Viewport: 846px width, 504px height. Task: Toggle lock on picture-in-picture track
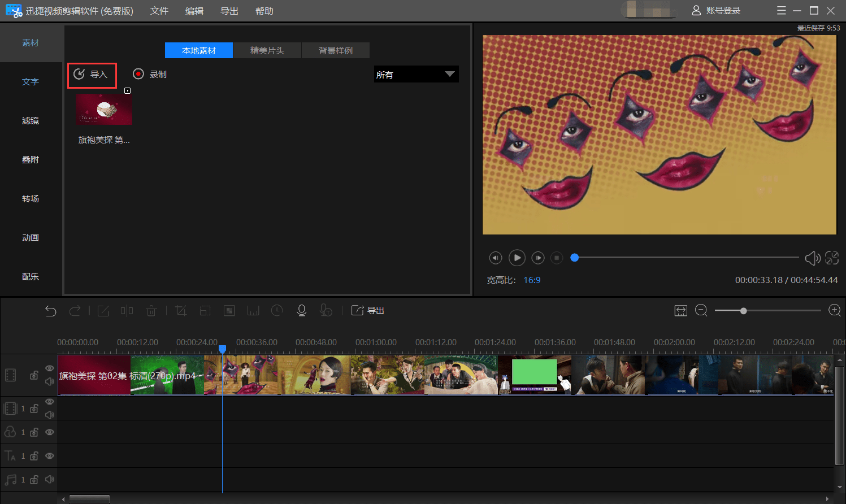point(34,409)
